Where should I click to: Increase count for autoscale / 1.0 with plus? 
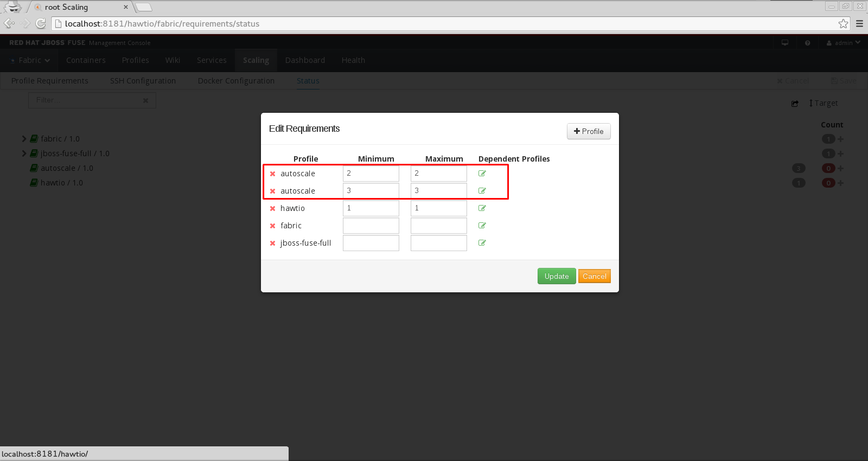point(840,168)
